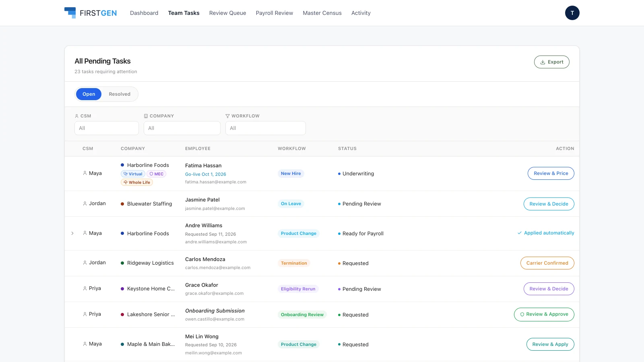Image resolution: width=644 pixels, height=362 pixels.
Task: Click Review & Approve for Onboarding Submission
Action: point(544,315)
